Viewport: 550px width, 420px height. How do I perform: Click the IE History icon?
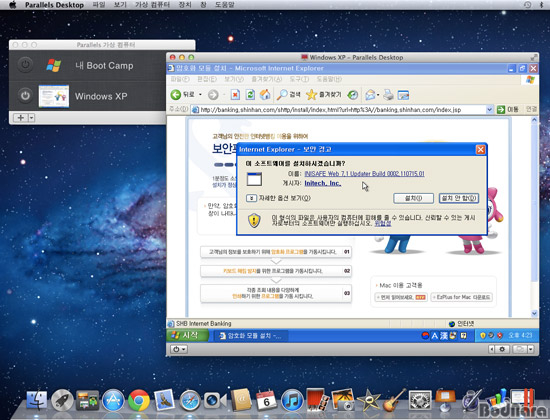pyautogui.click(x=353, y=95)
